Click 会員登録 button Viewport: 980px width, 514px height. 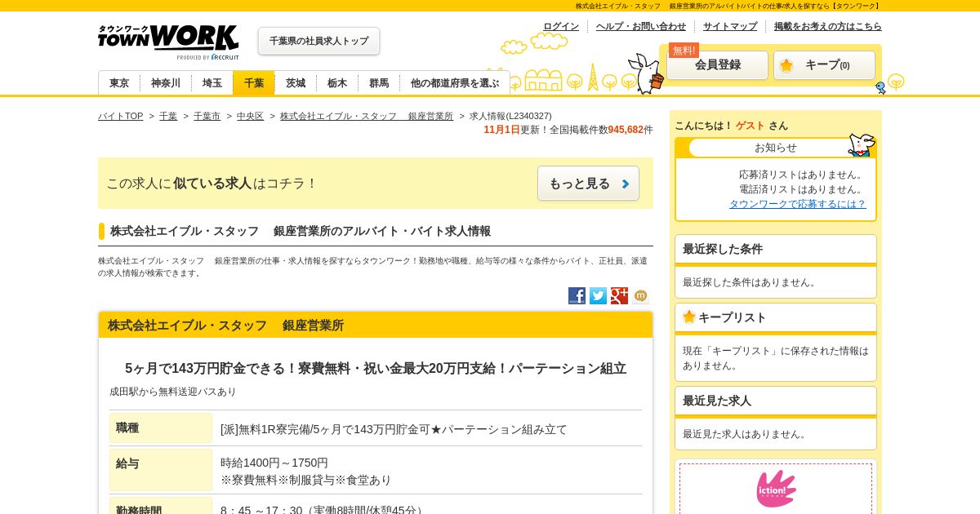(718, 65)
